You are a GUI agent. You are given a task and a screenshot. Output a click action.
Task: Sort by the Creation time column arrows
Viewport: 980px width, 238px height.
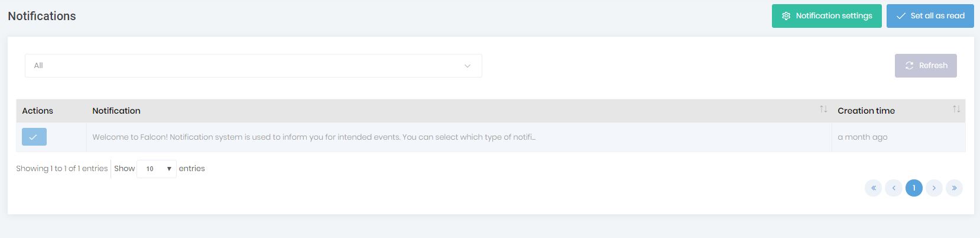[956, 110]
